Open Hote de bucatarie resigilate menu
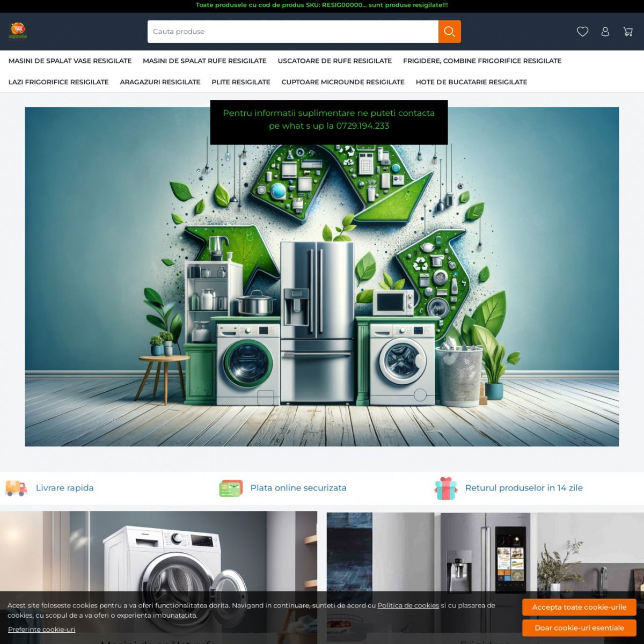This screenshot has height=644, width=644. pyautogui.click(x=471, y=82)
